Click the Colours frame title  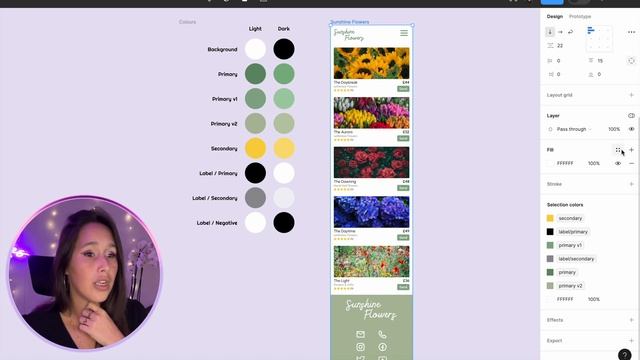tap(187, 22)
